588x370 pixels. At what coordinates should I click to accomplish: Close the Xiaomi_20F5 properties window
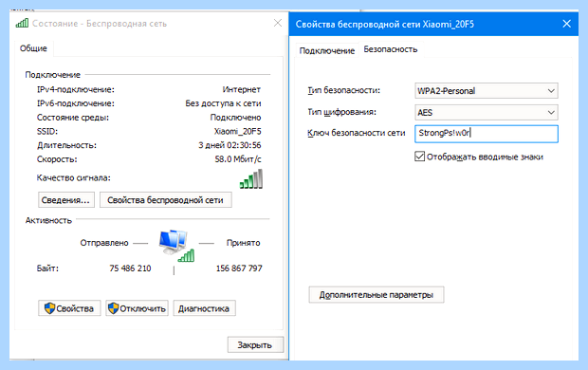pyautogui.click(x=566, y=24)
